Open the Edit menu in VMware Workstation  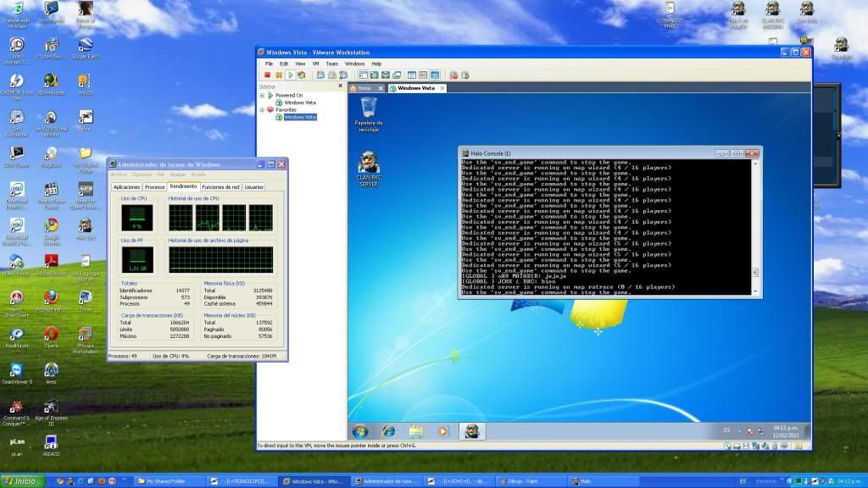284,64
